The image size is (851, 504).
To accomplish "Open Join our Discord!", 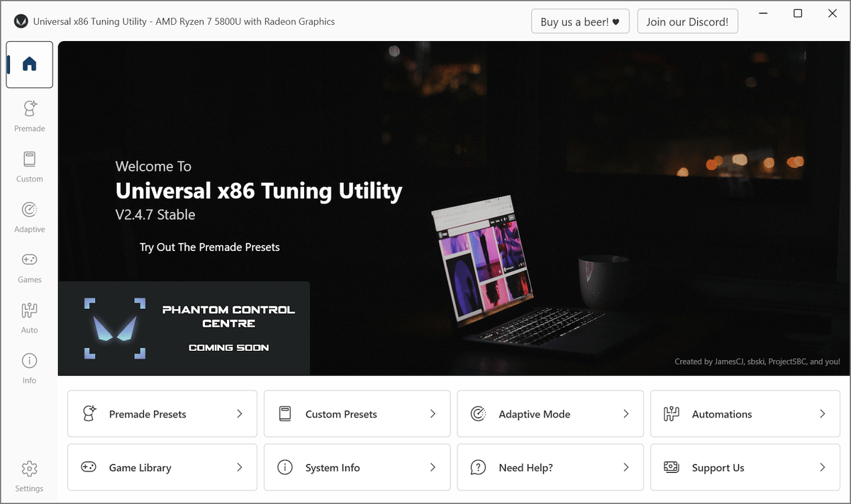I will 687,21.
